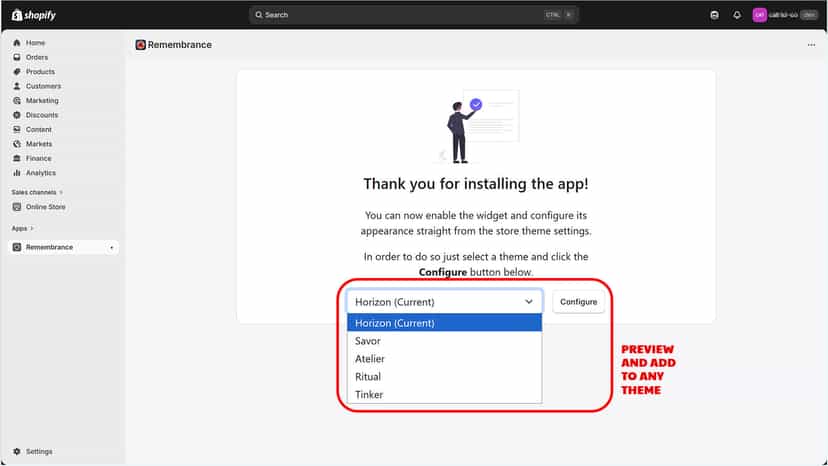Click the CTRL shortcut badge in search

click(552, 15)
